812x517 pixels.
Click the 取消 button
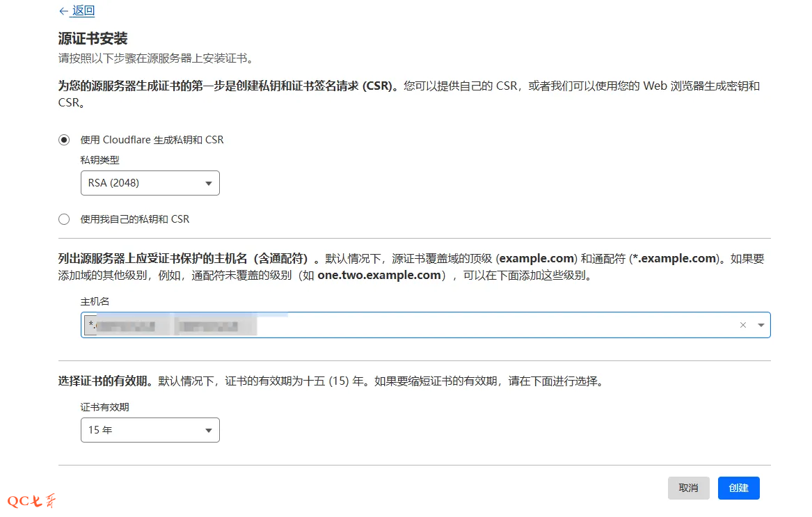point(688,488)
